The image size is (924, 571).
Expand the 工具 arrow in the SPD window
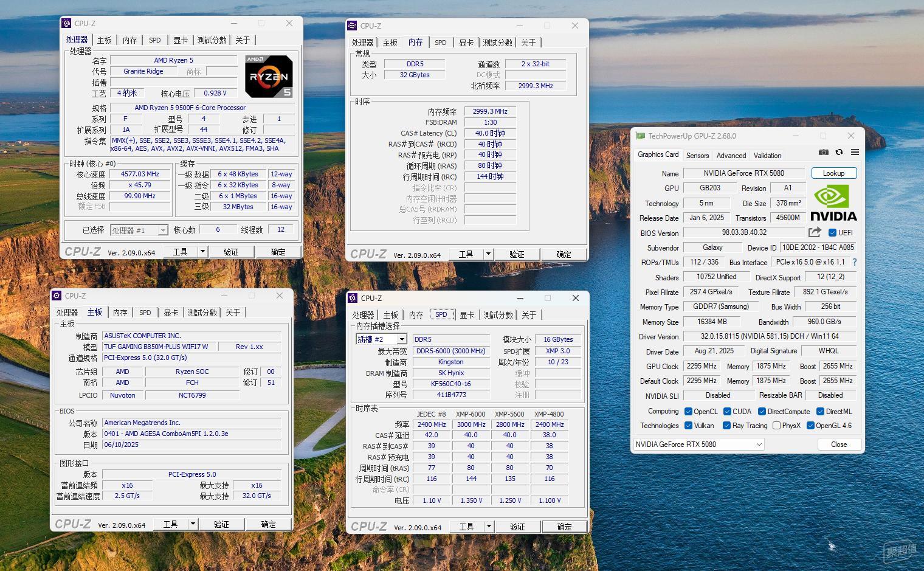[x=489, y=527]
